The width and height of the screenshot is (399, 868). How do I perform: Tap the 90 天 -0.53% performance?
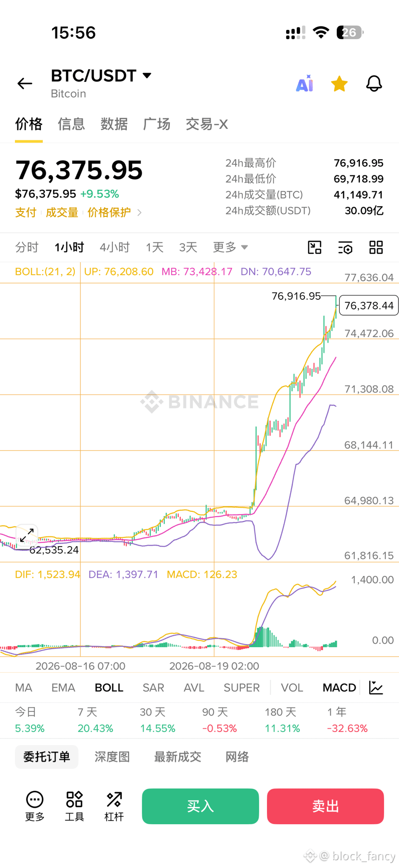point(220,720)
